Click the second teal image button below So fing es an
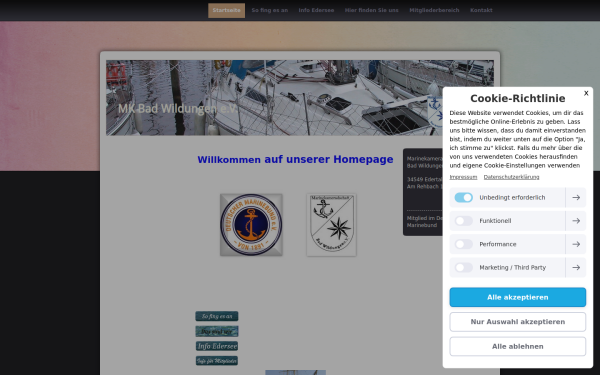Image resolution: width=600 pixels, height=375 pixels. (x=217, y=331)
